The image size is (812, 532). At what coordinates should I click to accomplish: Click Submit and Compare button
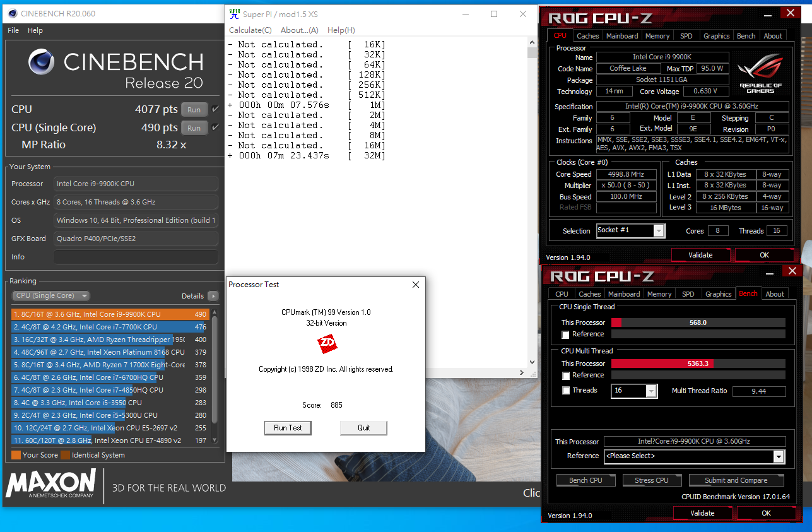point(736,480)
